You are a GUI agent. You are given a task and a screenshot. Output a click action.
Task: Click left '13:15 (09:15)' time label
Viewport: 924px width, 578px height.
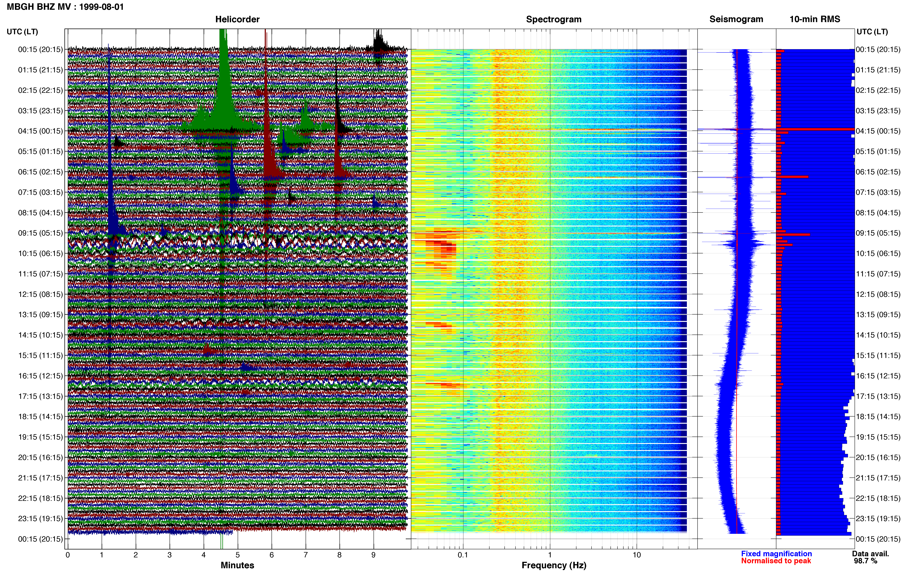coord(40,315)
